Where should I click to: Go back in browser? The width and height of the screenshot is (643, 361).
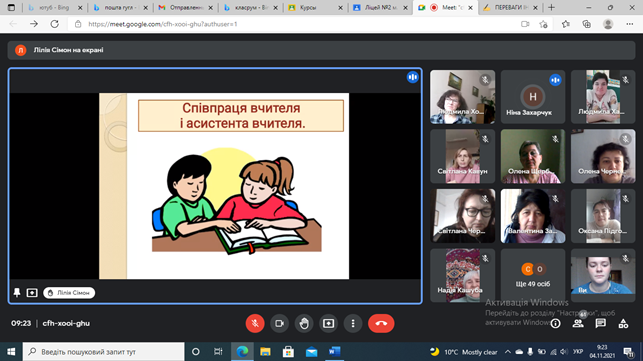pos(13,24)
